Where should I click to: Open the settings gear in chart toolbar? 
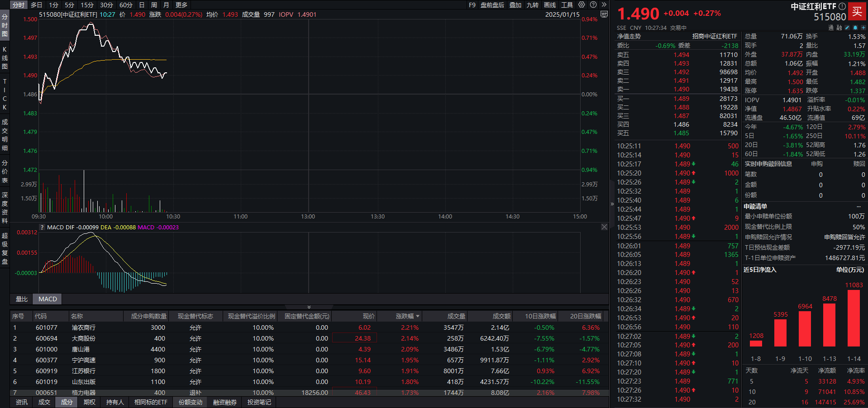582,5
